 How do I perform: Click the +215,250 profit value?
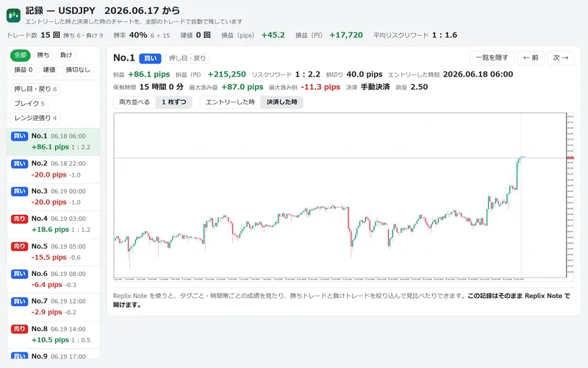(x=227, y=74)
